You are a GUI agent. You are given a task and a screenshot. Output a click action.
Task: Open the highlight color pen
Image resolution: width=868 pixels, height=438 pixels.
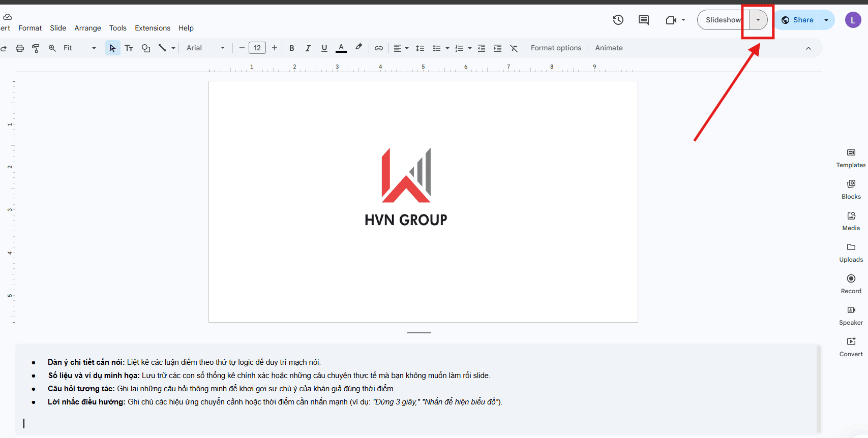pos(358,47)
